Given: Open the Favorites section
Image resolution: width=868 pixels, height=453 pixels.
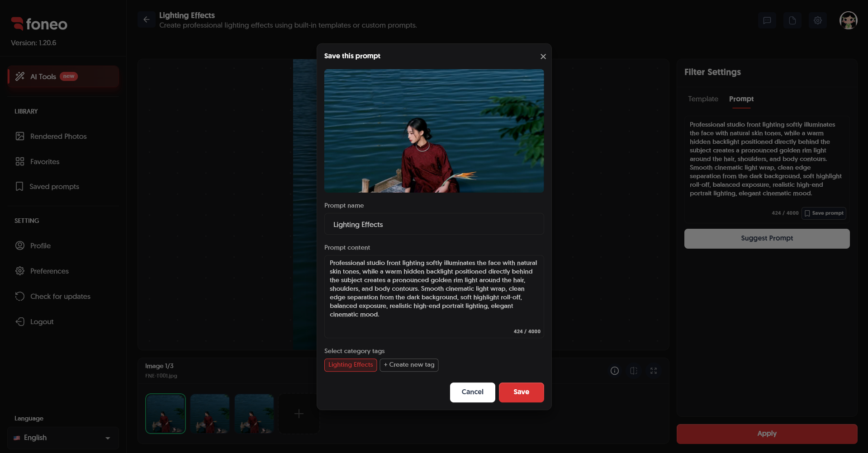Looking at the screenshot, I should 63,161.
